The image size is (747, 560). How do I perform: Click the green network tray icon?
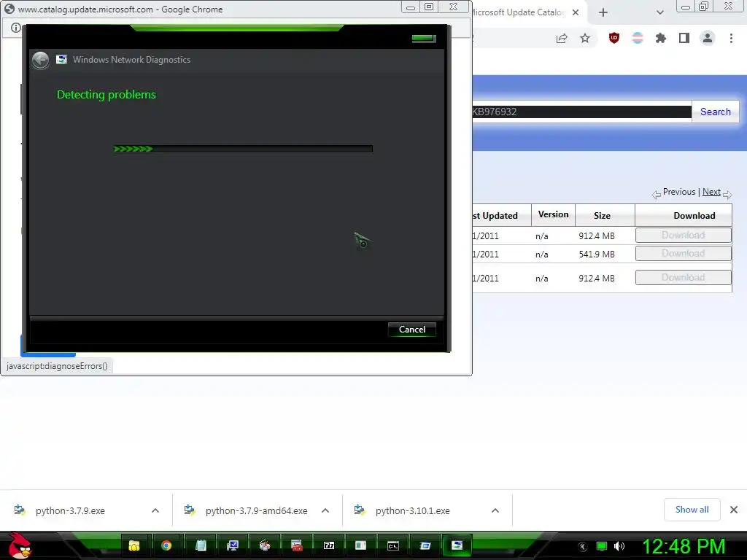pyautogui.click(x=602, y=546)
